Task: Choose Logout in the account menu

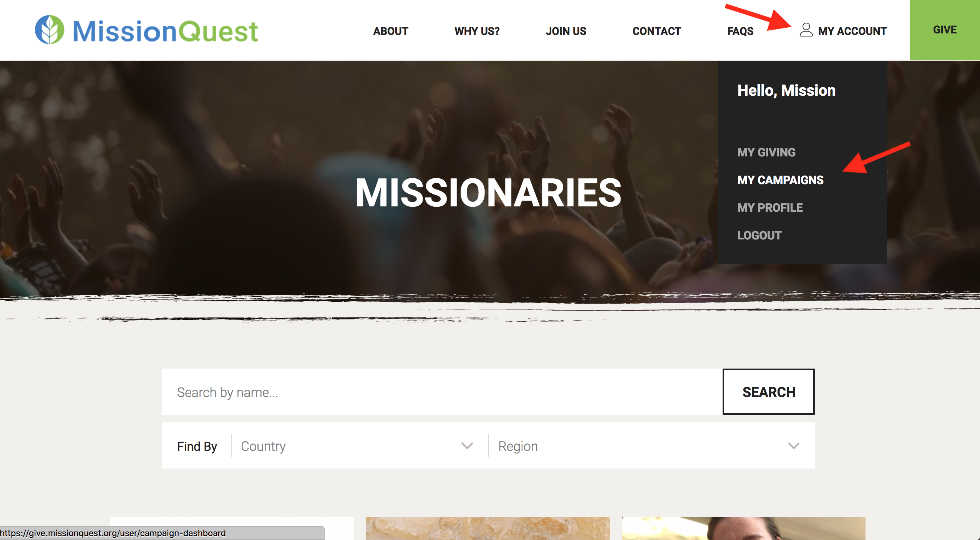Action: 759,235
